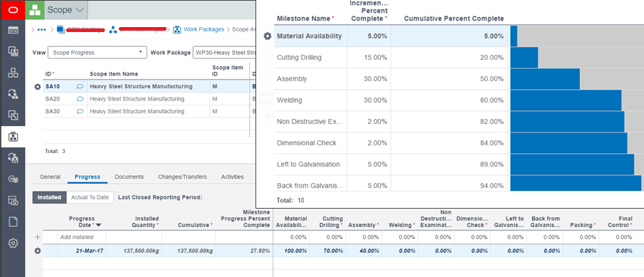
Task: Click the Work Packages breadcrumb icon
Action: click(x=177, y=29)
